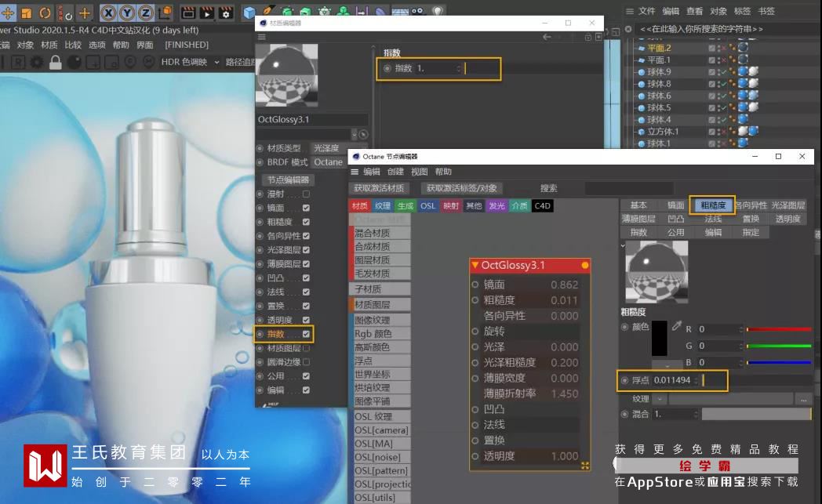The height and width of the screenshot is (504, 822).
Task: Toggle the Z axis lock
Action: click(x=146, y=13)
